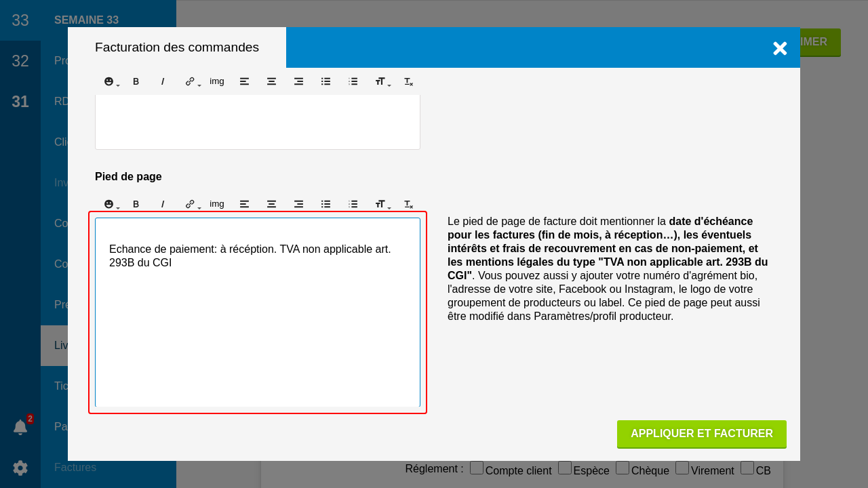Image resolution: width=868 pixels, height=488 pixels.
Task: Select week 32 in the sidebar
Action: tap(20, 61)
